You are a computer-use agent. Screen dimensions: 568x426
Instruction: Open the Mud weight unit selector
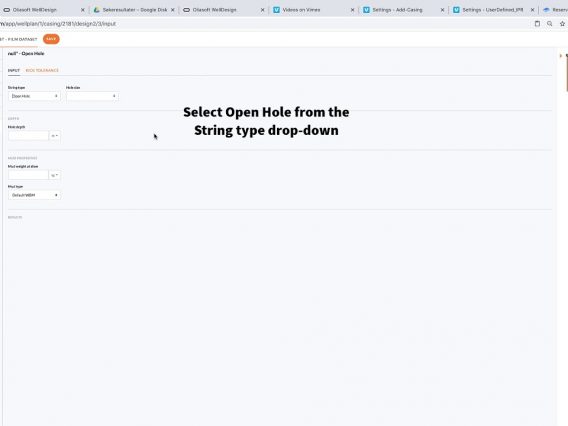pyautogui.click(x=55, y=175)
